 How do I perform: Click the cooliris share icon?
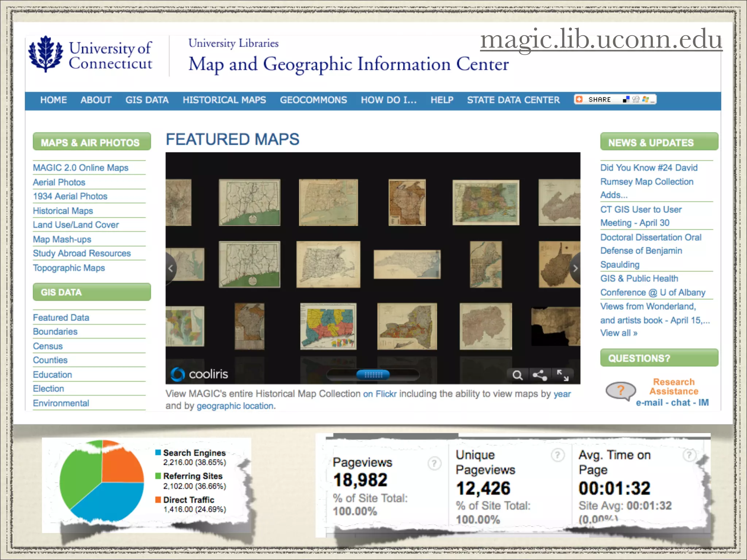(539, 375)
